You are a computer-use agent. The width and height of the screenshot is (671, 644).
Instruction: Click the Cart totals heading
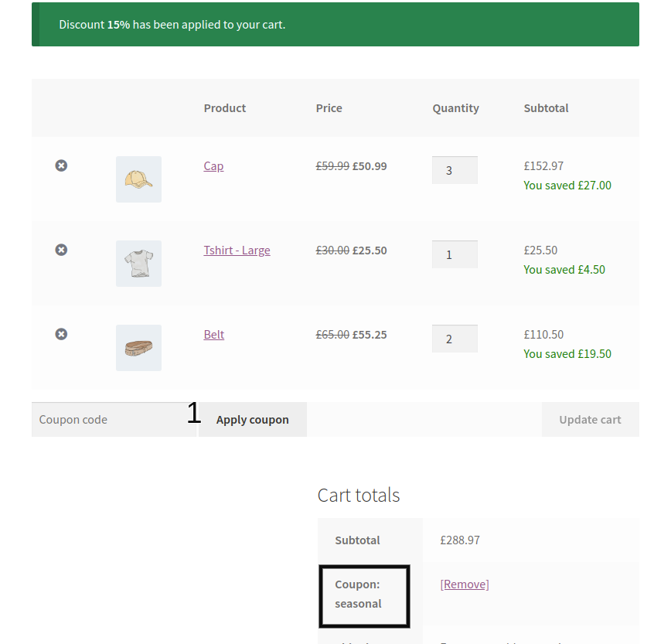pyautogui.click(x=359, y=495)
